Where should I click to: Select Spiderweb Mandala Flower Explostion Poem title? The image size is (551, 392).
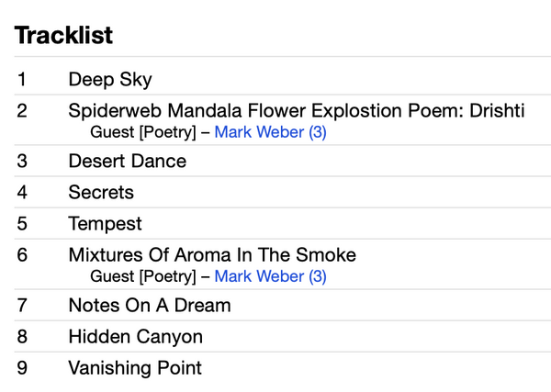pos(296,111)
